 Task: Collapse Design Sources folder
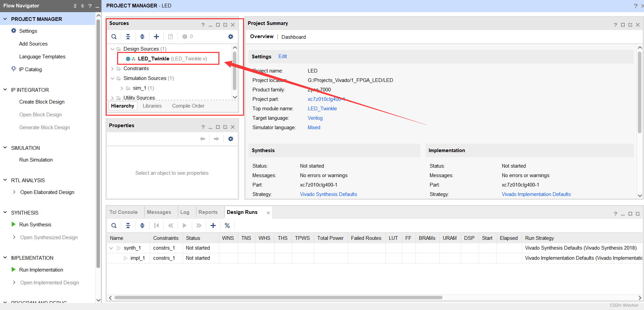pyautogui.click(x=112, y=49)
